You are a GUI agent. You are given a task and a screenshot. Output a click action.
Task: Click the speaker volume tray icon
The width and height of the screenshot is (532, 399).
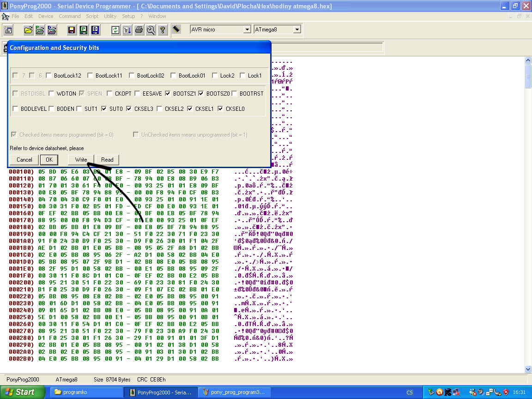pos(481,392)
